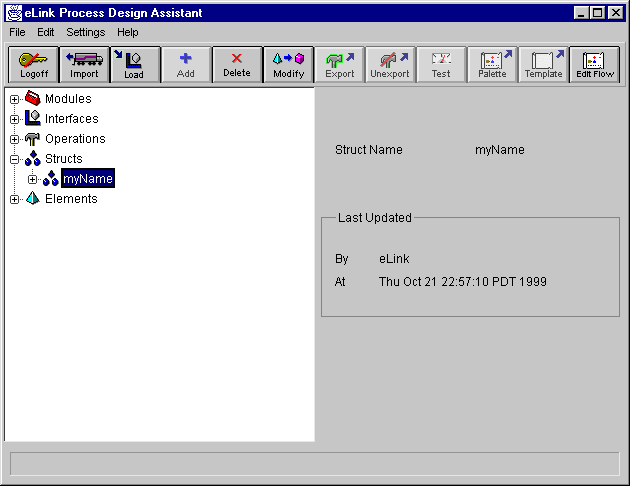The image size is (630, 486).
Task: Click the Import truck toolbar button
Action: pos(84,65)
